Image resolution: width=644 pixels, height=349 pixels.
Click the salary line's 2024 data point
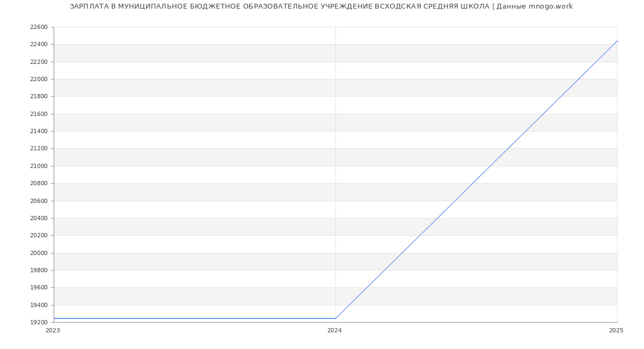335,318
